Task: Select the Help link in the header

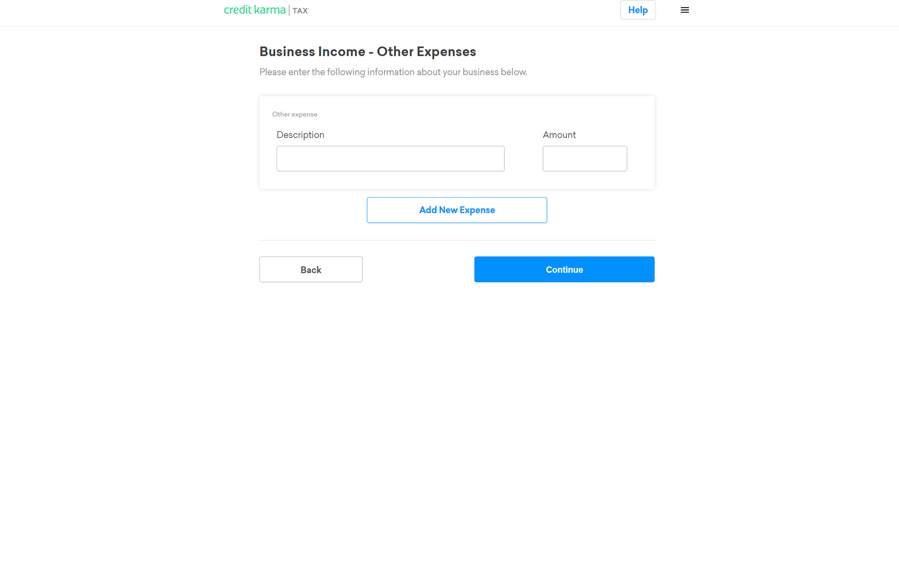Action: coord(638,10)
